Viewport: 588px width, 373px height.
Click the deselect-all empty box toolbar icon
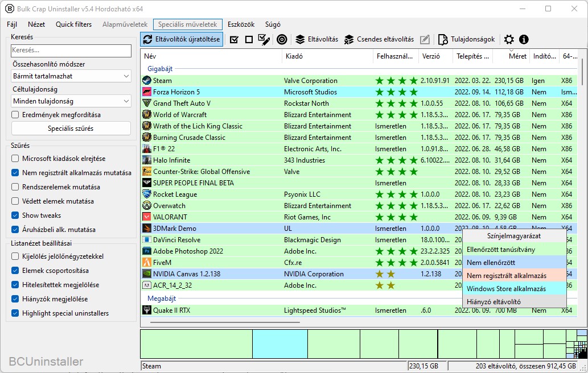click(x=249, y=40)
